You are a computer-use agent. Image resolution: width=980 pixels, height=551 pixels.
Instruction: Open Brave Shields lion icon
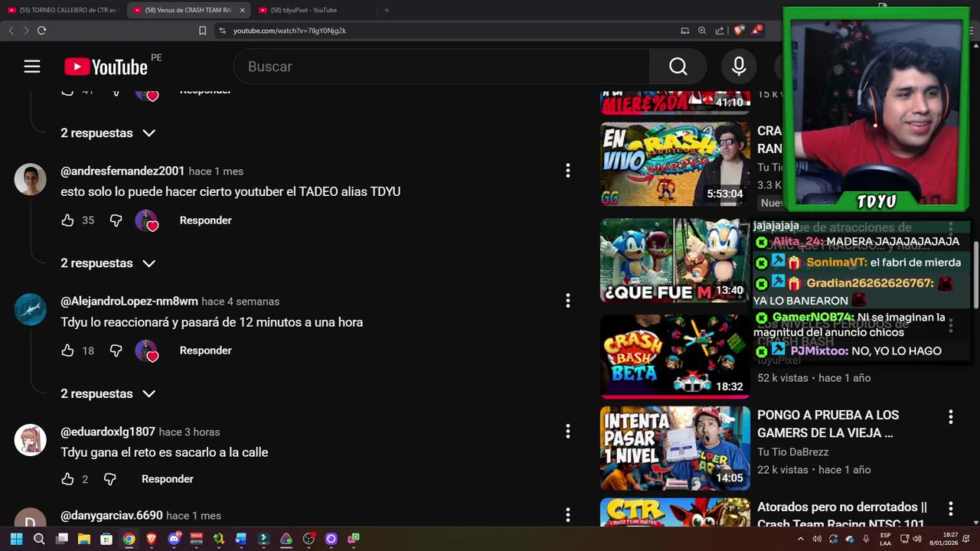(x=738, y=31)
